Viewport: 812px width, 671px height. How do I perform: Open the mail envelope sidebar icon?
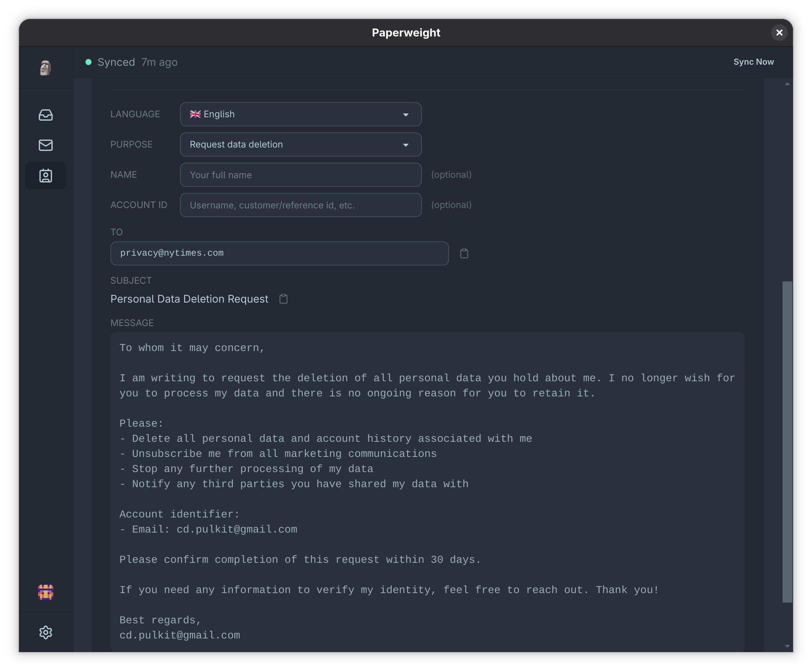click(x=46, y=145)
